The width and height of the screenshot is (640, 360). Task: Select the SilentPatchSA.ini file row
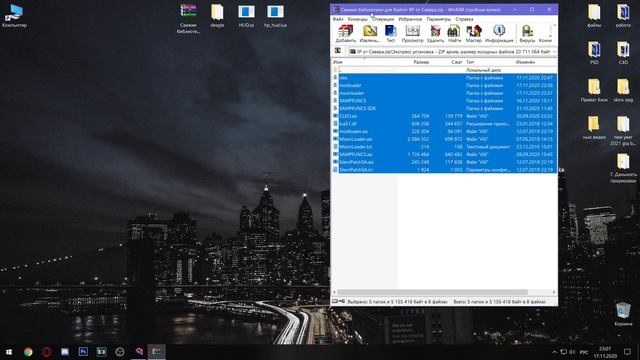coord(444,169)
